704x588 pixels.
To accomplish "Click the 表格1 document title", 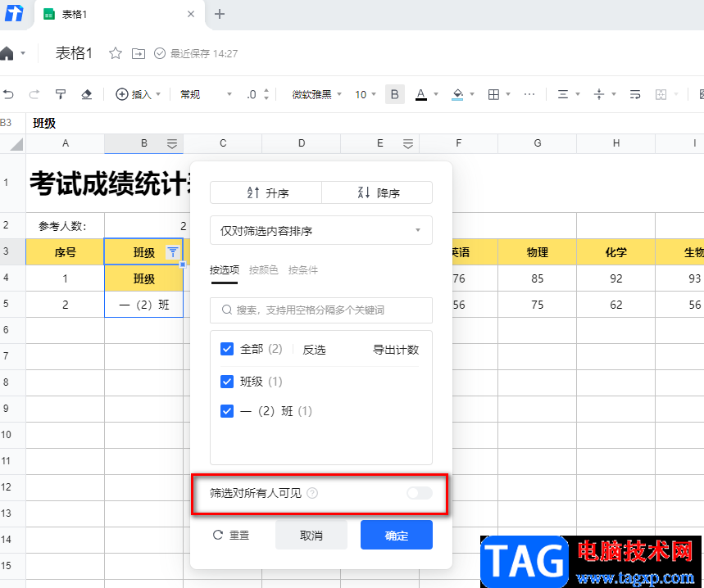I will coord(74,53).
